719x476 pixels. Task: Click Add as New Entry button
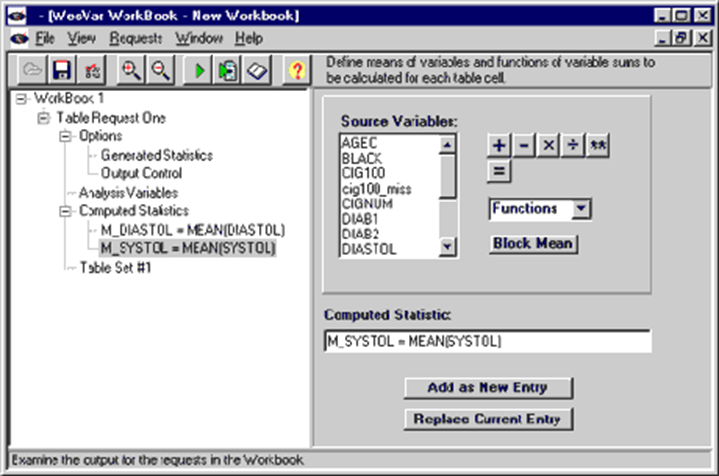pyautogui.click(x=488, y=388)
